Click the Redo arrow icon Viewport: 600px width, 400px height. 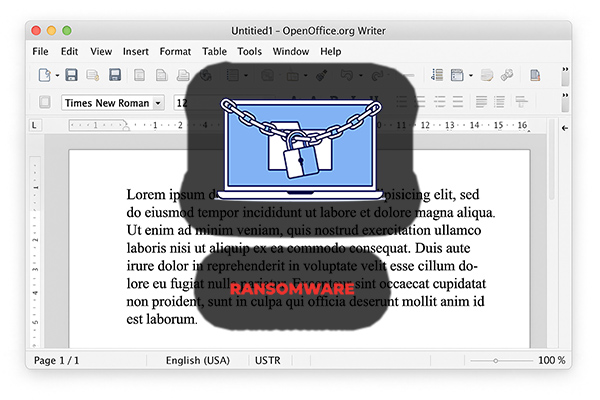(377, 75)
